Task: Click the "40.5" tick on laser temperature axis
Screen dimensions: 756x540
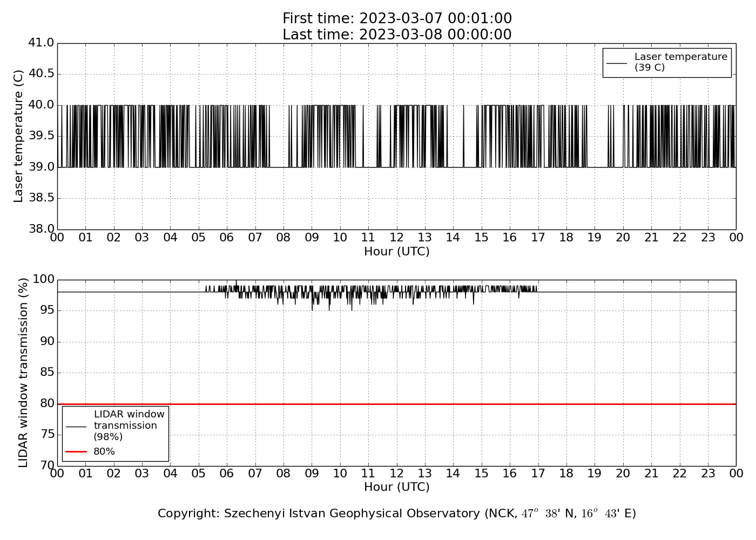Action: (42, 74)
